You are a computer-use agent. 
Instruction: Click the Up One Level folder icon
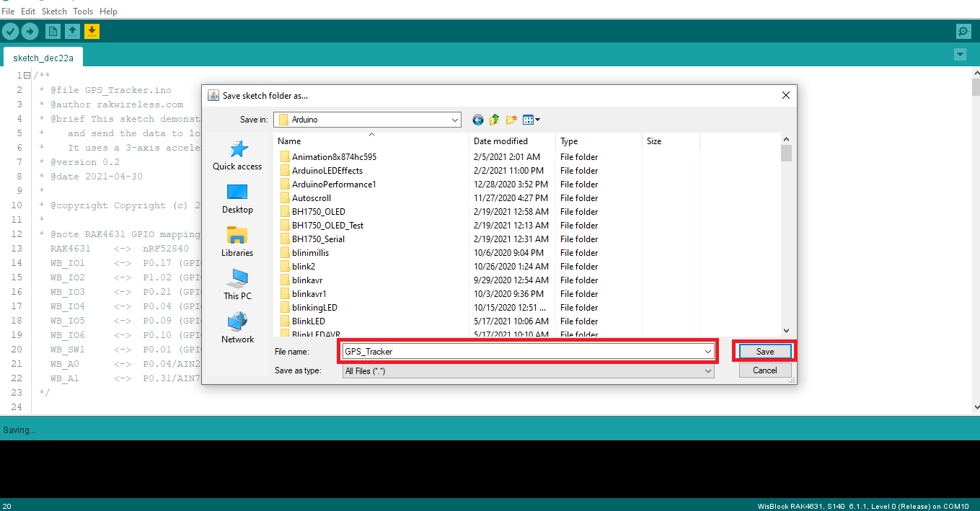[x=495, y=120]
